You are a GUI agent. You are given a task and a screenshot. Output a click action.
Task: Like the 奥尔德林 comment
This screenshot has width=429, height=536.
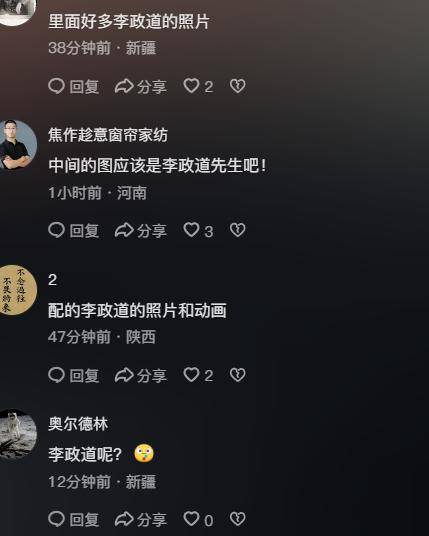[198, 520]
